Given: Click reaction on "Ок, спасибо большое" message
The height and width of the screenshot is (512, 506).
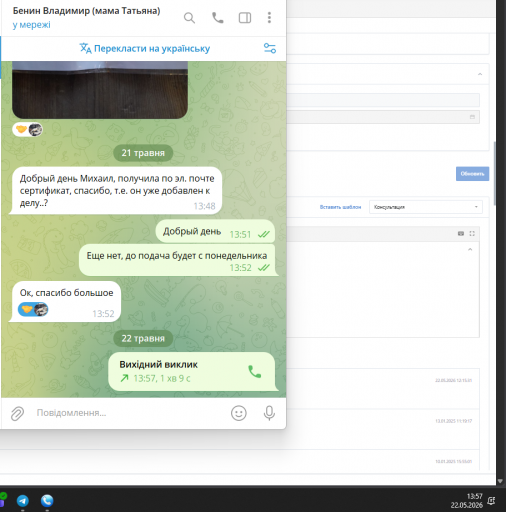Looking at the screenshot, I should 33,310.
